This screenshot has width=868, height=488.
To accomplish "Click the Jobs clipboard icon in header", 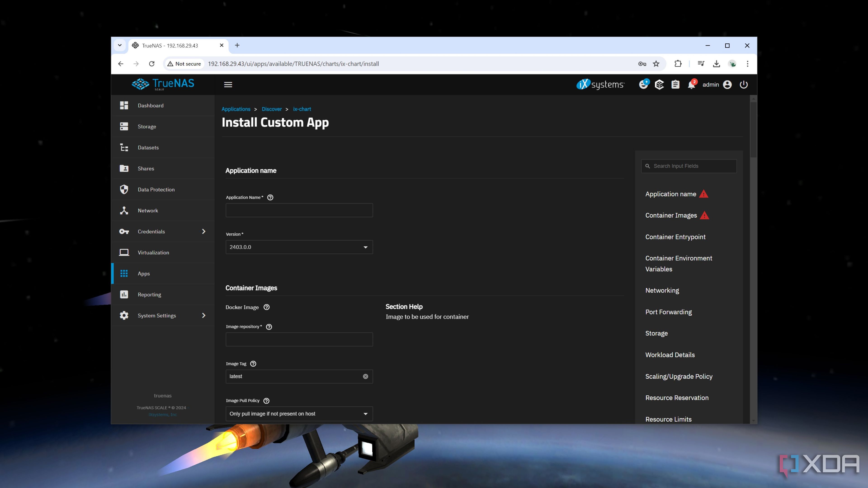I will [x=675, y=85].
